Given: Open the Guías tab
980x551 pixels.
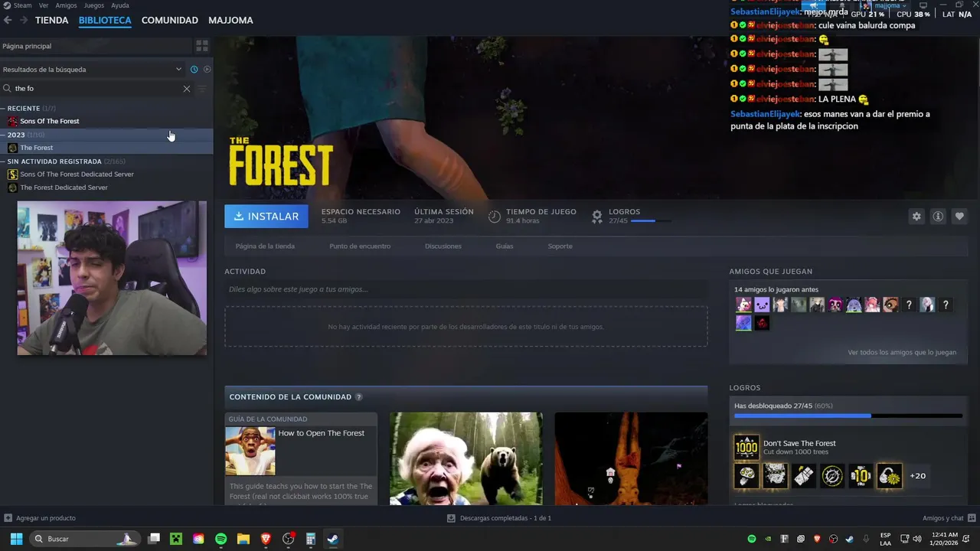Looking at the screenshot, I should [x=505, y=246].
